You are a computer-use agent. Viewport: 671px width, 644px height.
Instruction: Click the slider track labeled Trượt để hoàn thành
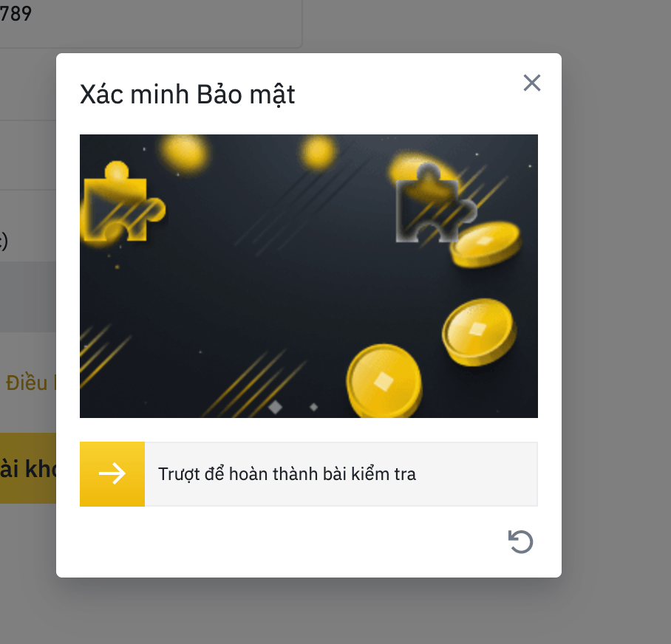coord(309,474)
